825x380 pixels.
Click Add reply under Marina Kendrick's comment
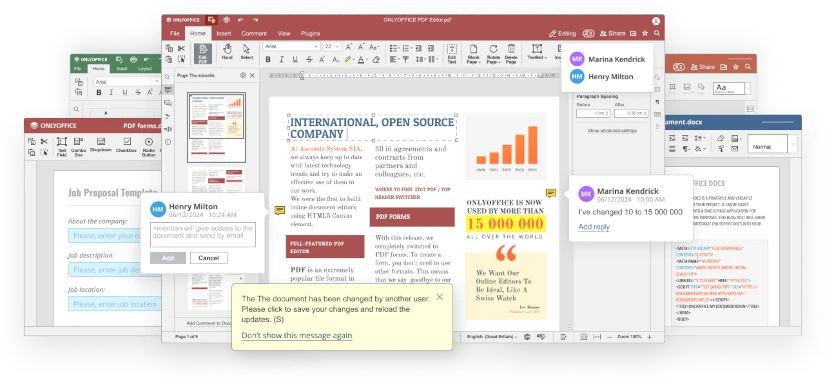[x=594, y=227]
